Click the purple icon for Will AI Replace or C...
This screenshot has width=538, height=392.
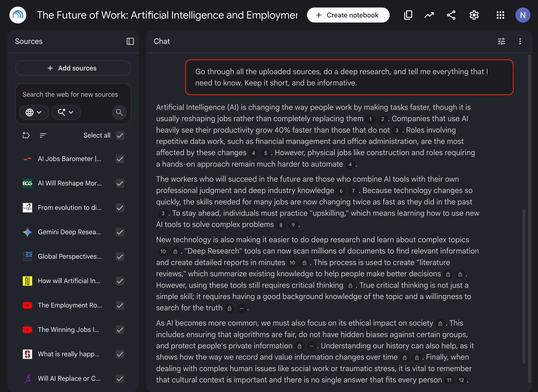pos(27,378)
